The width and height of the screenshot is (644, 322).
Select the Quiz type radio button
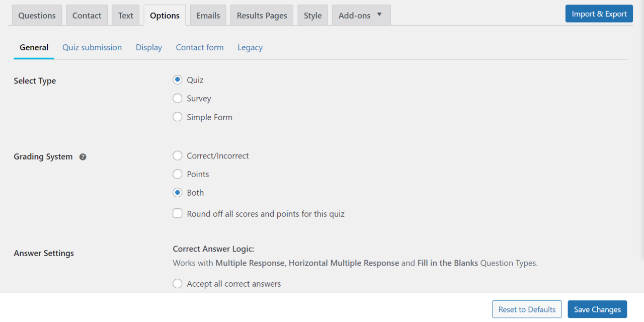pyautogui.click(x=178, y=80)
